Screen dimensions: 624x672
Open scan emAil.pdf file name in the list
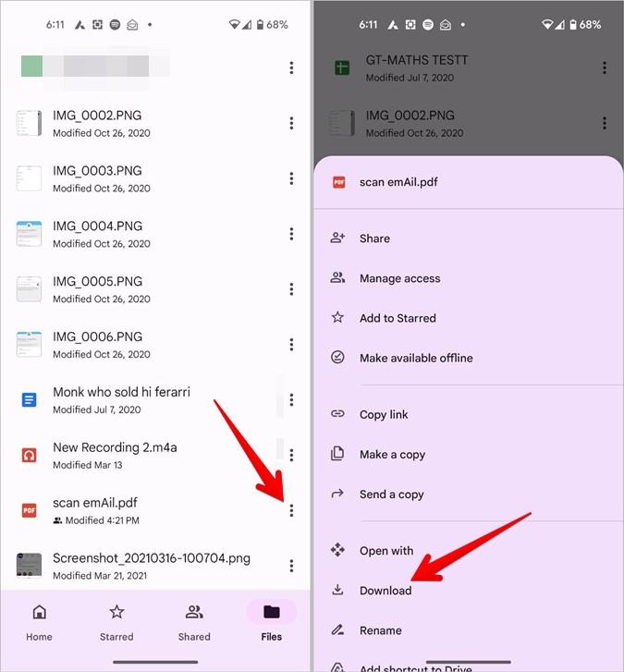[x=95, y=503]
